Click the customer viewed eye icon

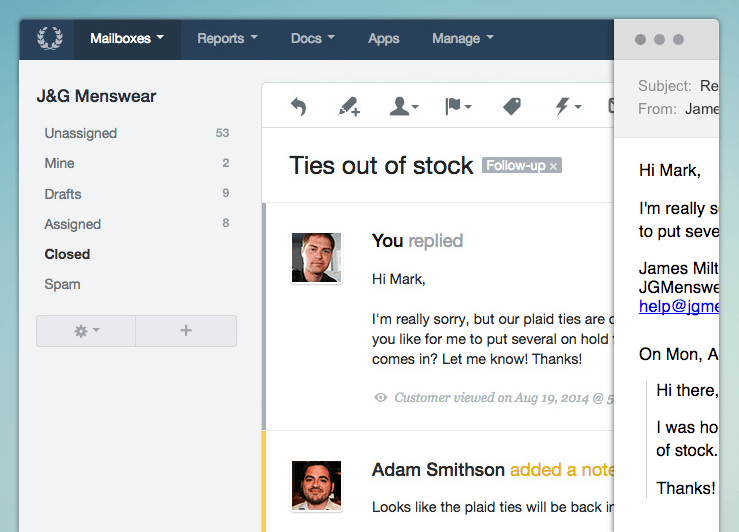380,397
